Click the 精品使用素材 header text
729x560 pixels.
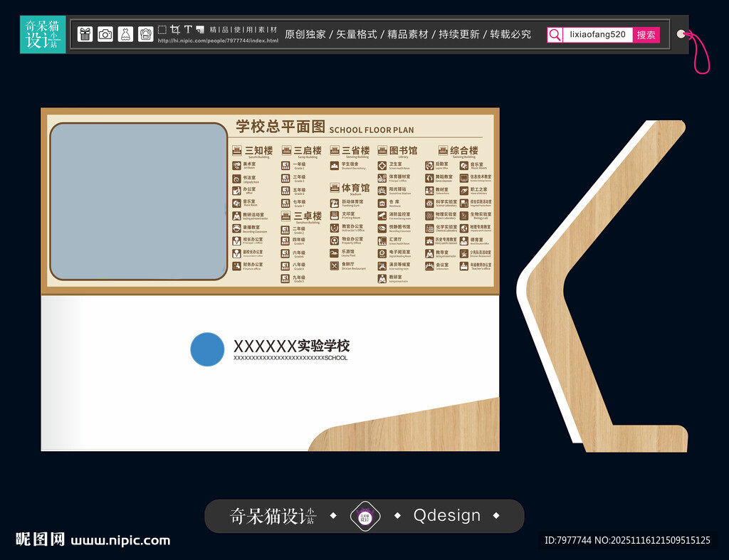pyautogui.click(x=243, y=30)
